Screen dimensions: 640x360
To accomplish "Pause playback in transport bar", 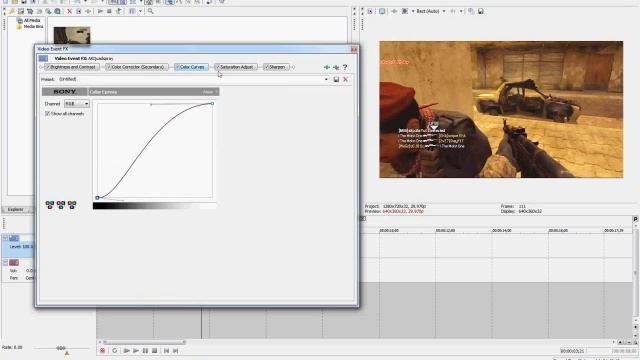I will [145, 351].
